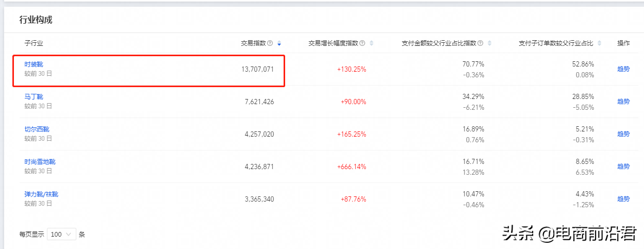Click 支付金额较父行业占比指数 header text
The height and width of the screenshot is (249, 644).
[x=439, y=43]
